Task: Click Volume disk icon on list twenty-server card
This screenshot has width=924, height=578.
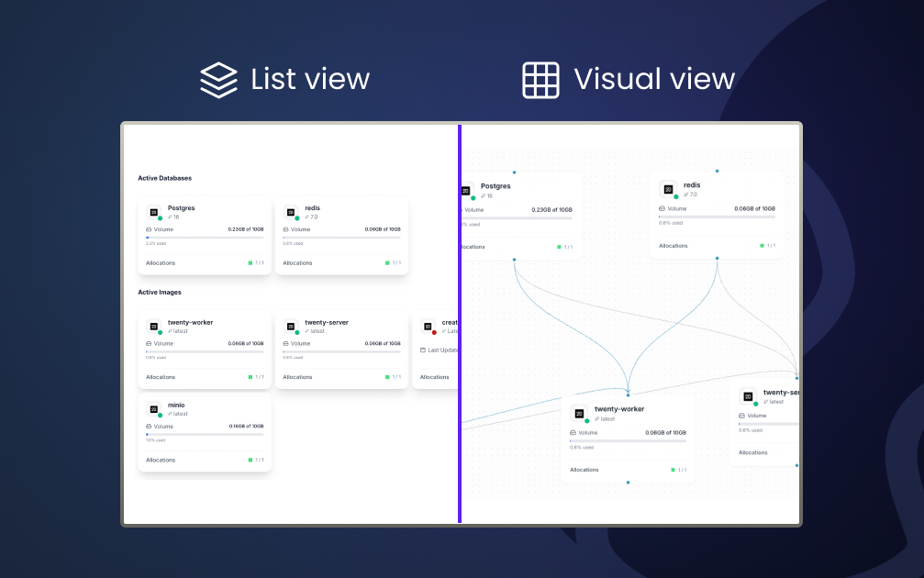Action: [285, 343]
